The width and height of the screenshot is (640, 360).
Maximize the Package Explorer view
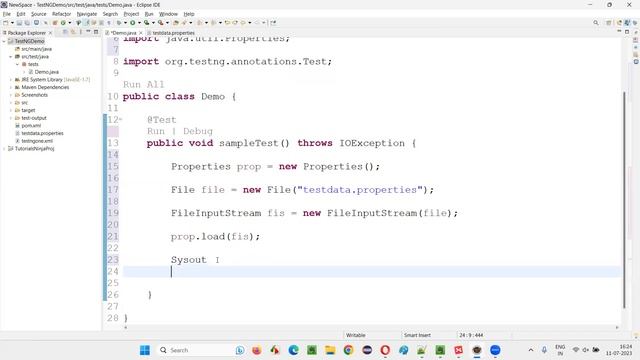(x=96, y=32)
